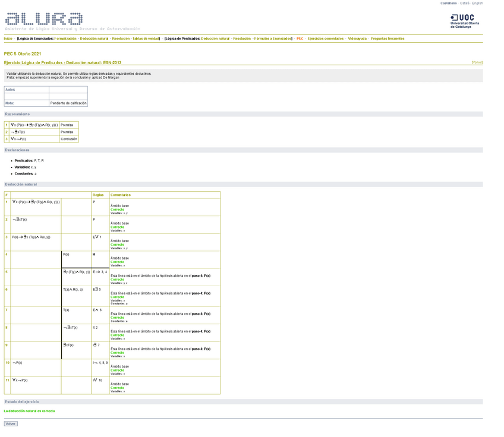The width and height of the screenshot is (504, 437).
Task: Select Castellano language option
Action: [448, 3]
